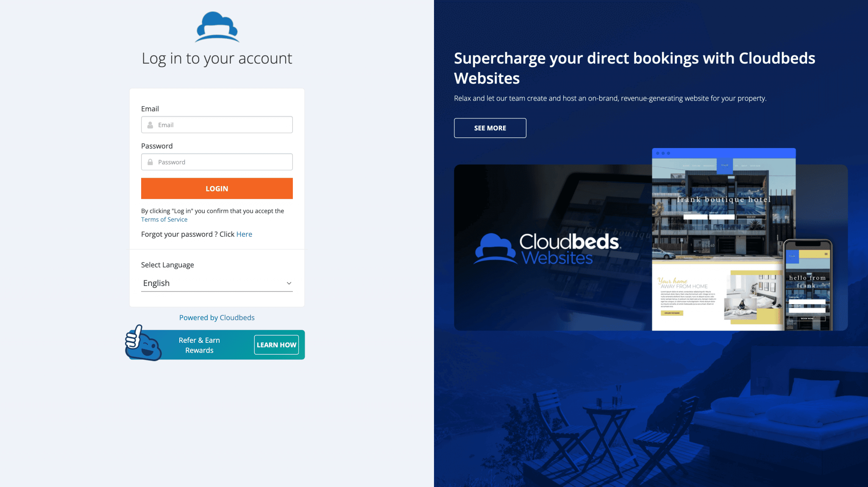Click the Terms of Service link
This screenshot has height=487, width=868.
[164, 219]
